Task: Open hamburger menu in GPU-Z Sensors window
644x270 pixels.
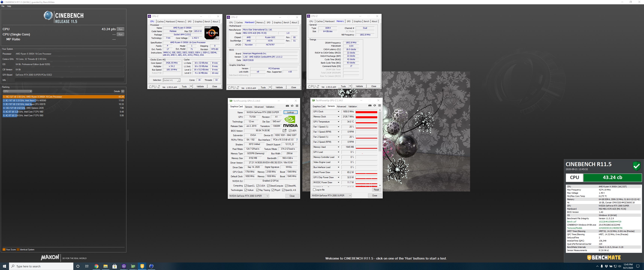Action: (x=379, y=105)
